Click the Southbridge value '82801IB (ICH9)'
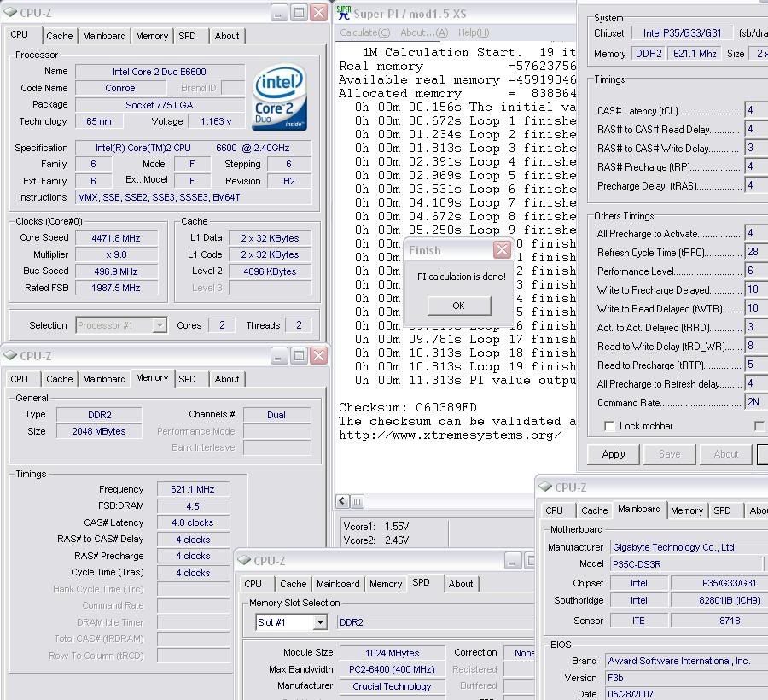Image resolution: width=768 pixels, height=700 pixels. (x=719, y=600)
